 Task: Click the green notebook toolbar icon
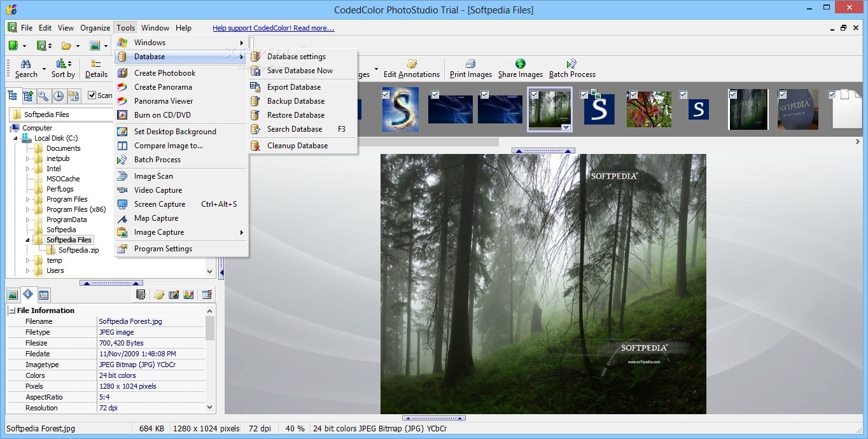[13, 46]
